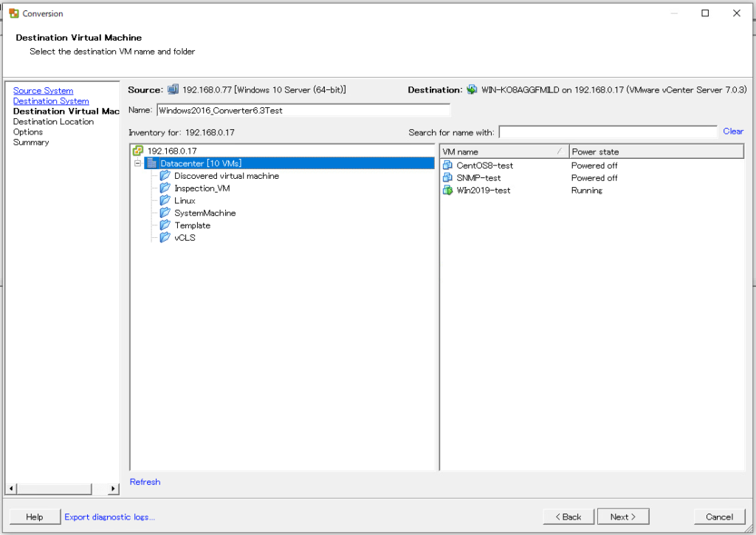756x535 pixels.
Task: Click the Conversion window title icon
Action: point(13,13)
